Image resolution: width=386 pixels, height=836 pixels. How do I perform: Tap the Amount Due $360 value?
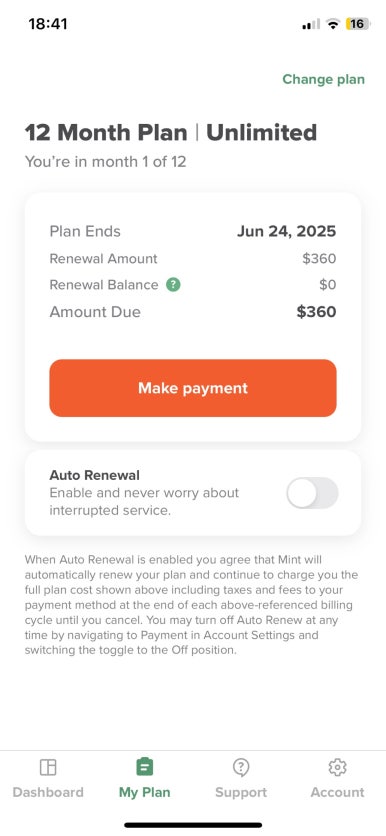pos(316,312)
